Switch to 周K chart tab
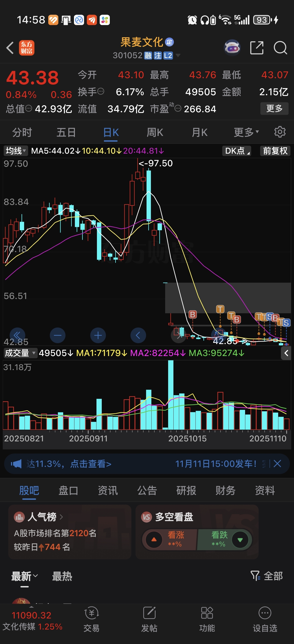Image resolution: width=294 pixels, height=644 pixels. 155,132
